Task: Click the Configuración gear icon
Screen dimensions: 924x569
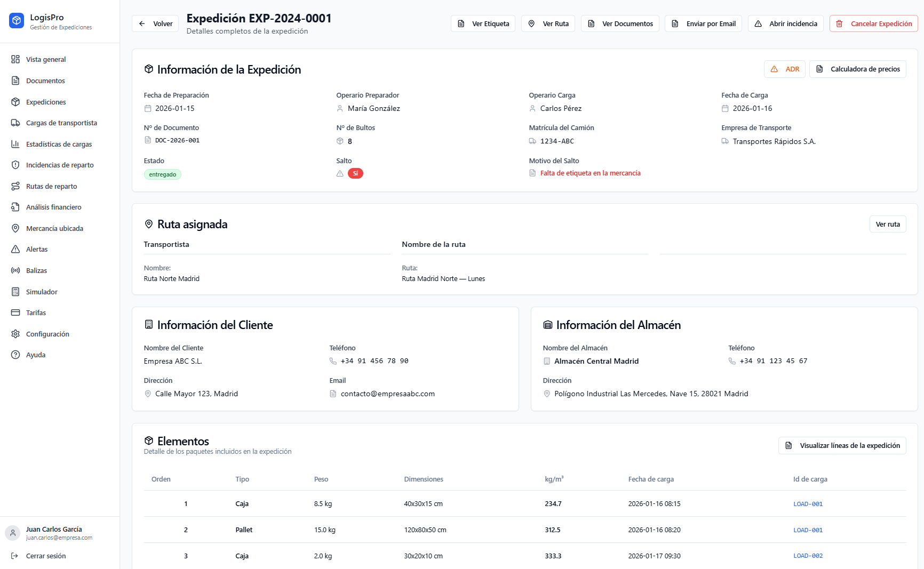Action: (x=15, y=334)
